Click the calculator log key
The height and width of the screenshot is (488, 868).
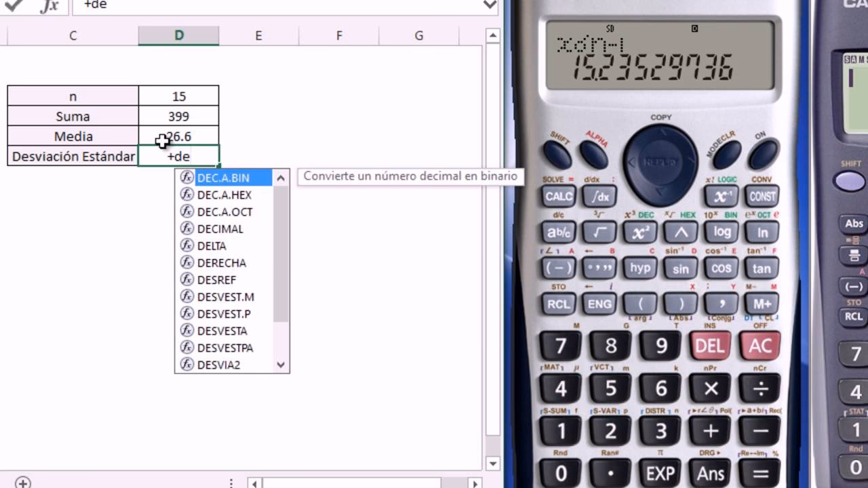(x=722, y=232)
